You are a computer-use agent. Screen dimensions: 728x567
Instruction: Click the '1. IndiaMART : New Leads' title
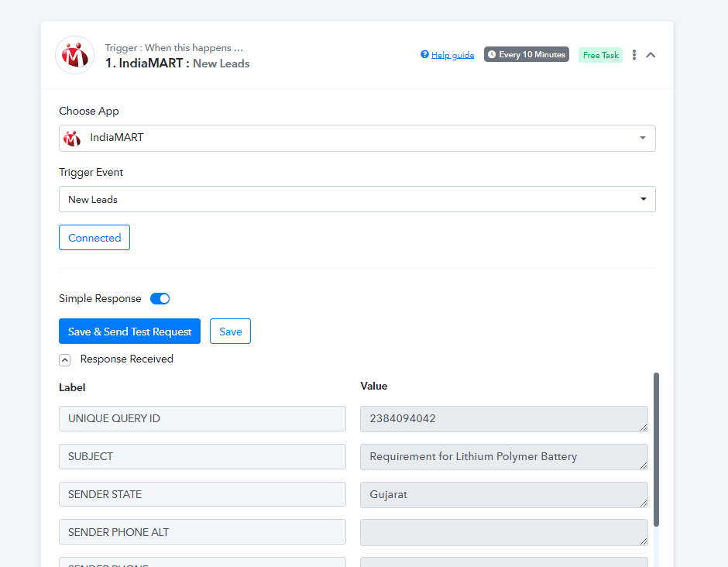tap(177, 64)
